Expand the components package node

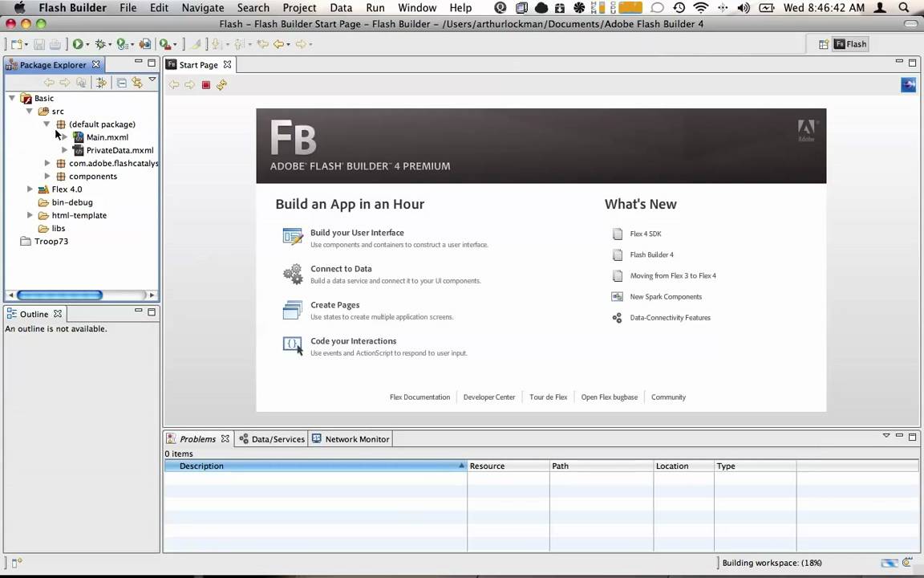(47, 176)
